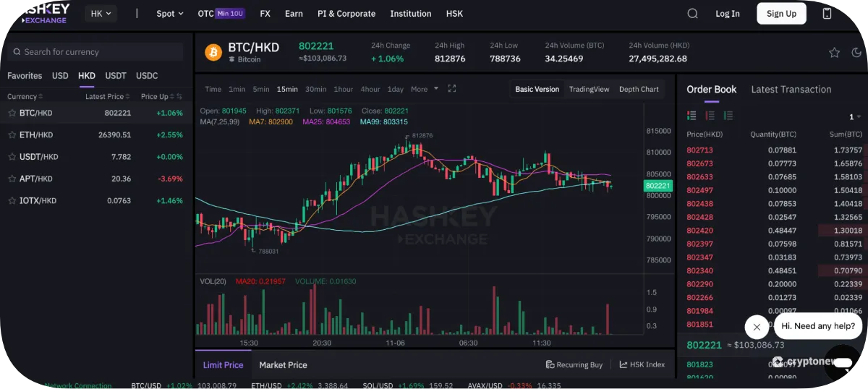The image size is (868, 389).
Task: Show combined buy and sell order book view
Action: 692,116
